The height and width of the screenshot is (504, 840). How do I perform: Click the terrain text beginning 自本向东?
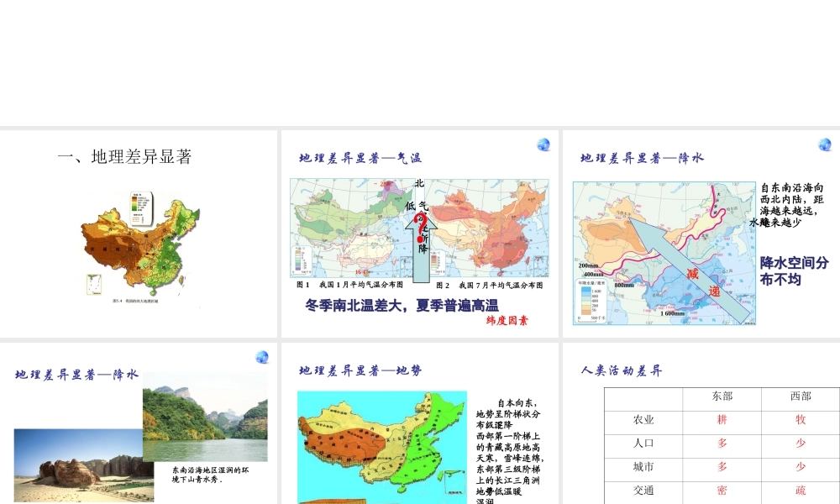508,452
